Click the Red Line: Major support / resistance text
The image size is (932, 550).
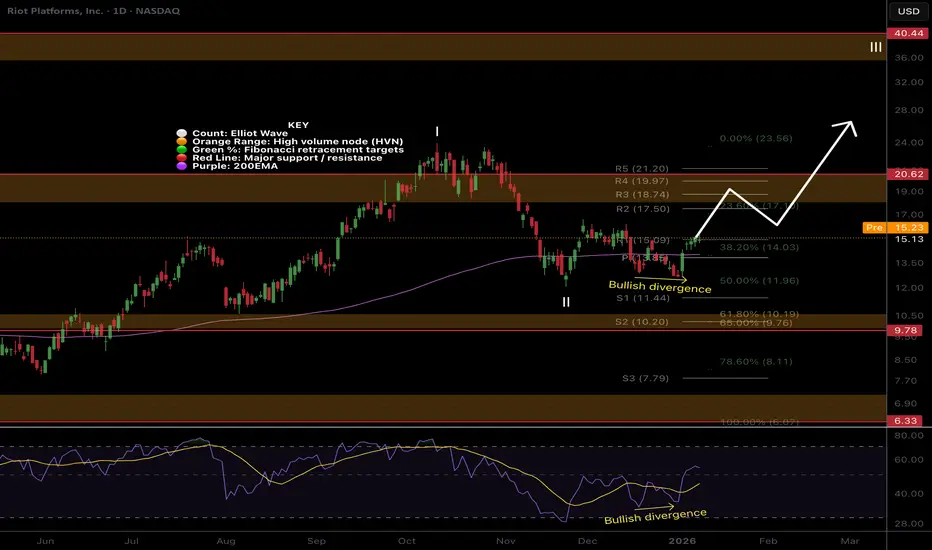click(x=287, y=158)
